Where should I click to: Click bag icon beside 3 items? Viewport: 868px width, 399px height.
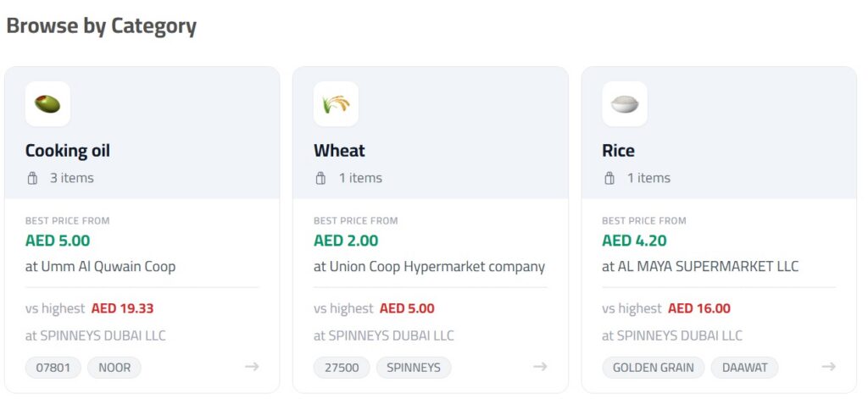33,178
